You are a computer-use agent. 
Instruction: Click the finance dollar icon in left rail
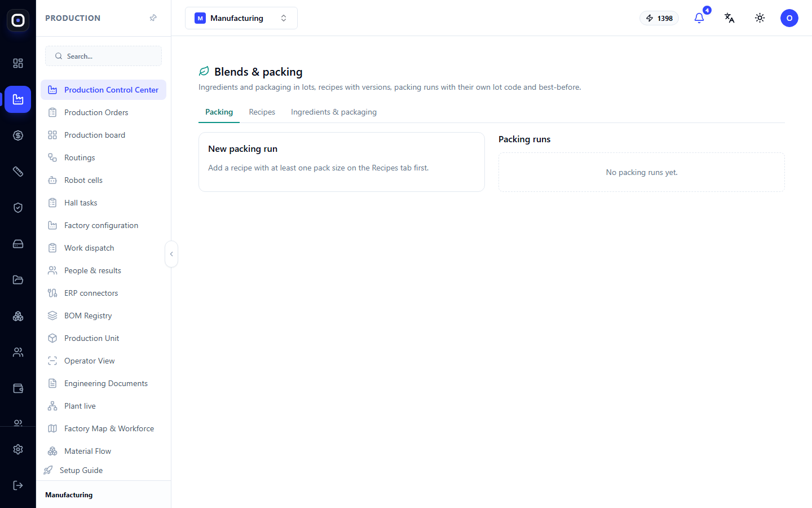pos(18,135)
